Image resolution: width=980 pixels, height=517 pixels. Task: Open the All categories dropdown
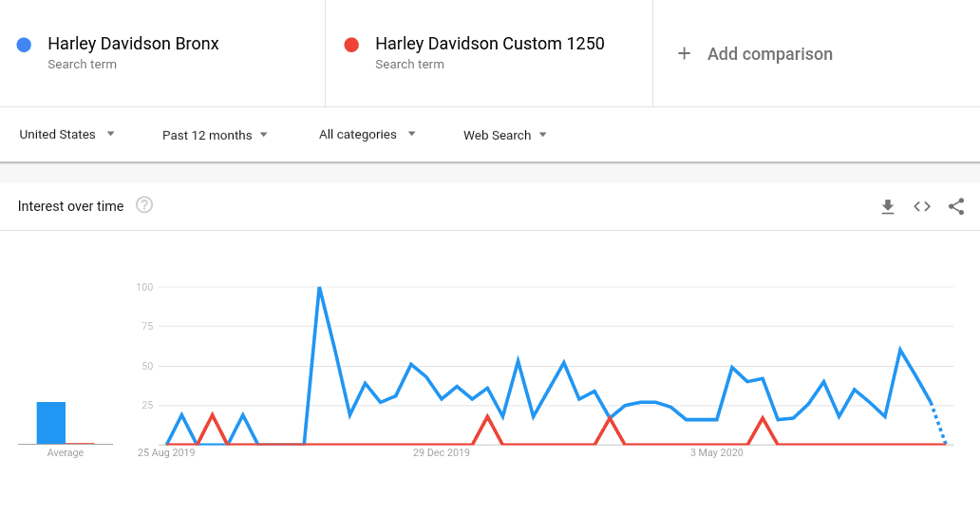click(x=367, y=134)
